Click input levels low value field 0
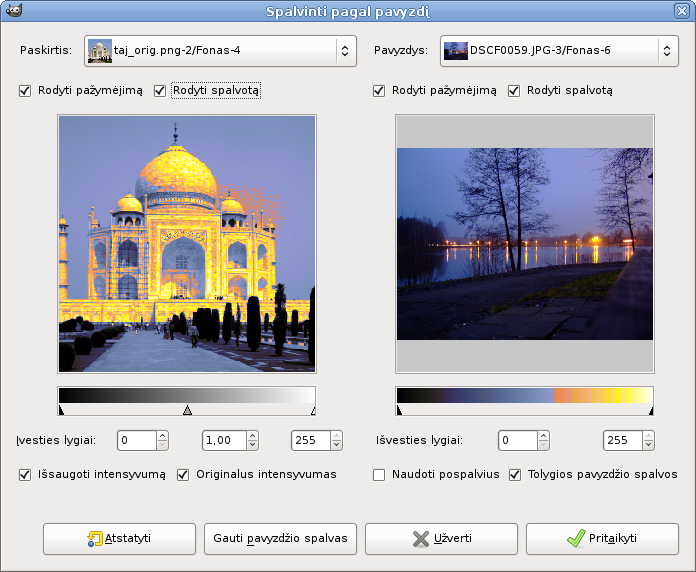 (x=137, y=441)
